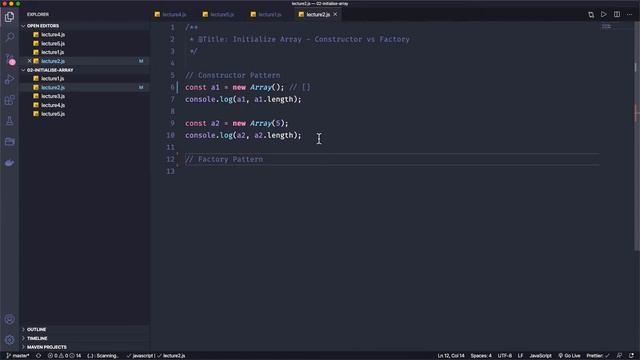
Task: Open the Search view in activity bar
Action: pyautogui.click(x=9, y=37)
